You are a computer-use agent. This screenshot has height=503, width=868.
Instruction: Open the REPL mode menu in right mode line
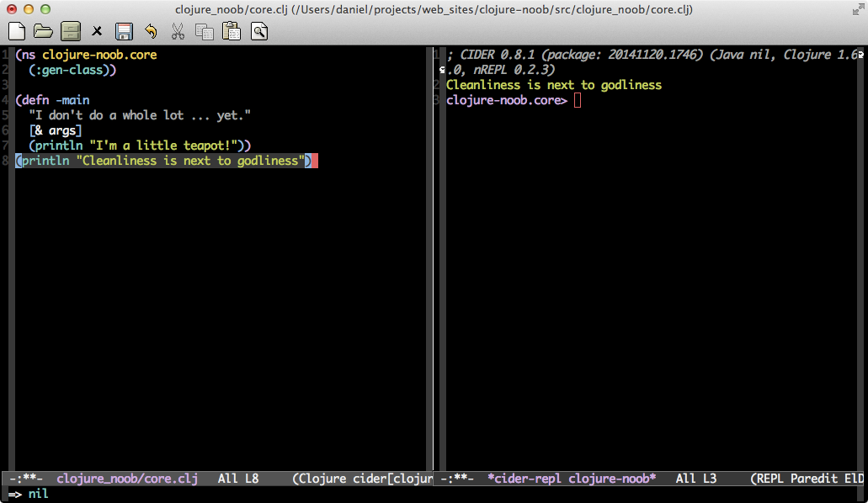coord(771,479)
